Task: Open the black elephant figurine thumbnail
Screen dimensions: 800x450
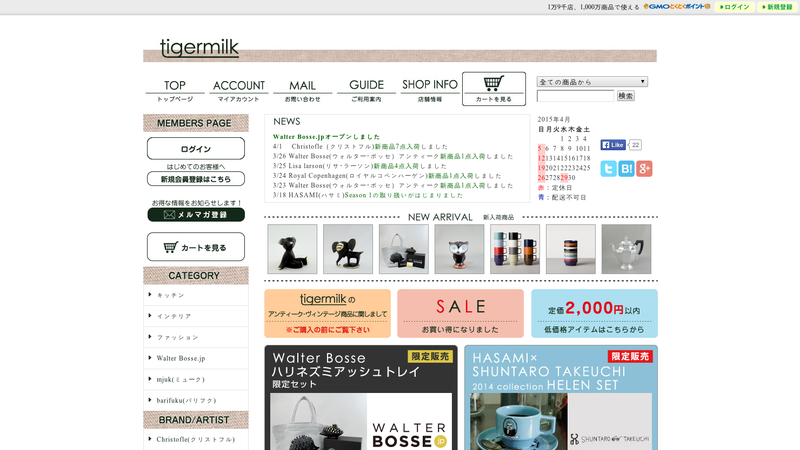Action: 348,249
